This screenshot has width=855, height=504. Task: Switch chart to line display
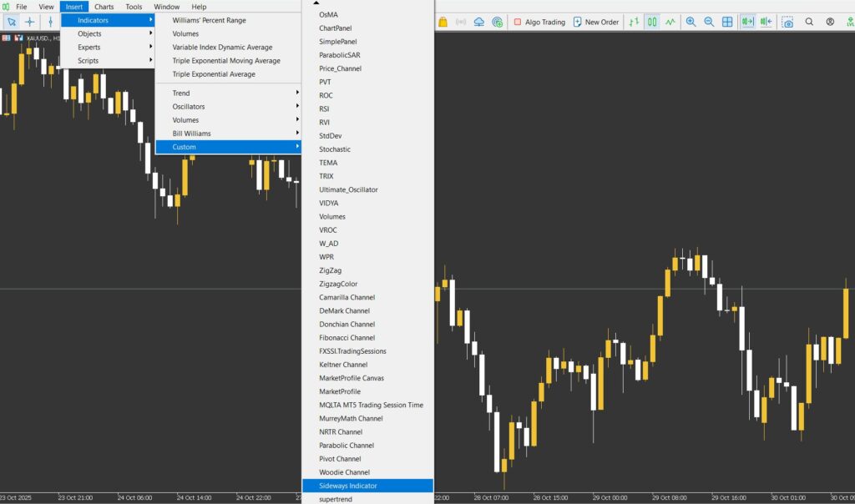(x=670, y=22)
